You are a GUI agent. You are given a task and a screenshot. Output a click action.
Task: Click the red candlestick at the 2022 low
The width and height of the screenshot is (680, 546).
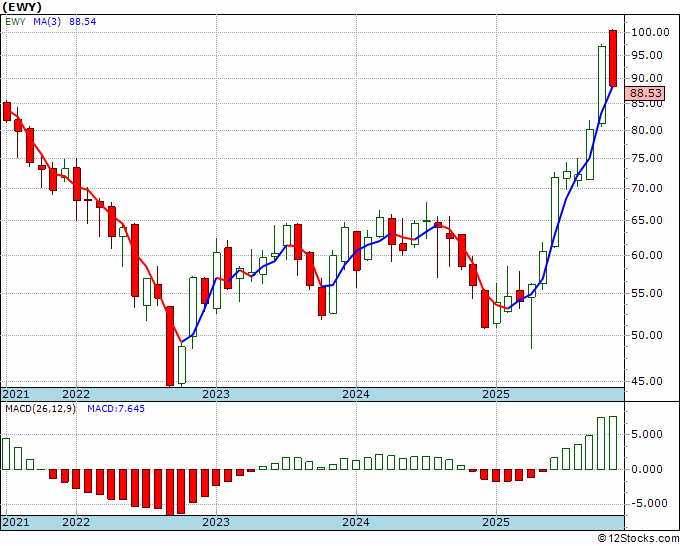(170, 346)
